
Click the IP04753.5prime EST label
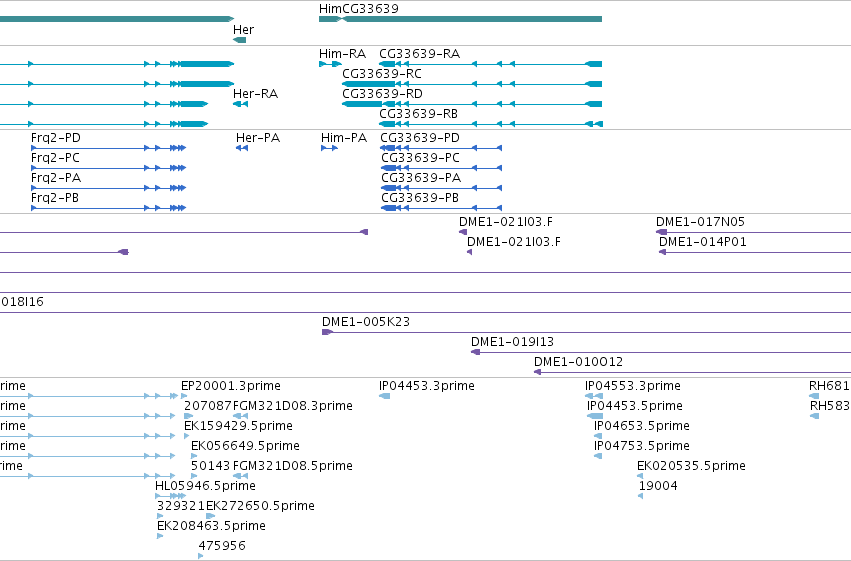(x=642, y=446)
